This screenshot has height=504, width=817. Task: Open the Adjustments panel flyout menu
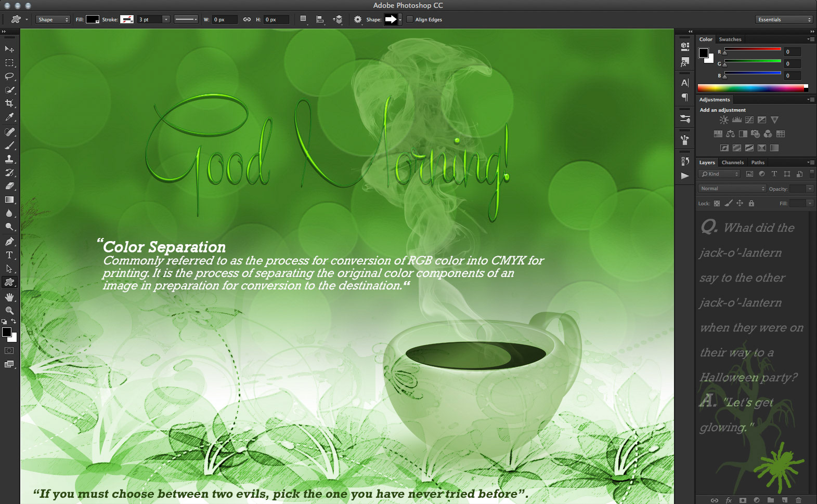click(811, 99)
